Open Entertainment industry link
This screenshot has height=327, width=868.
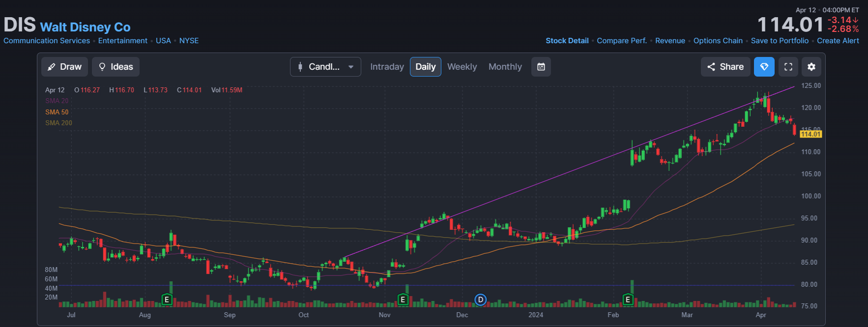123,41
